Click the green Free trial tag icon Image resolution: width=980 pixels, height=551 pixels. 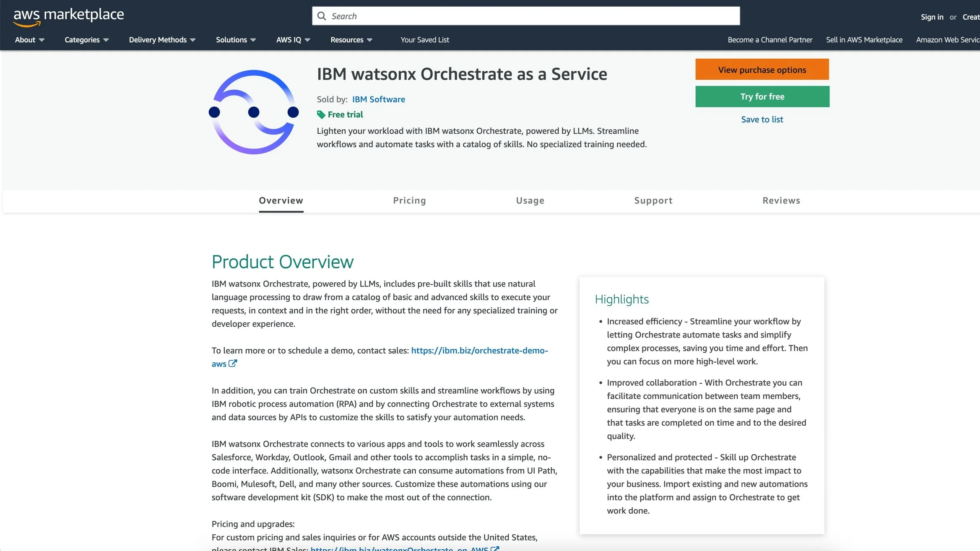tap(321, 115)
